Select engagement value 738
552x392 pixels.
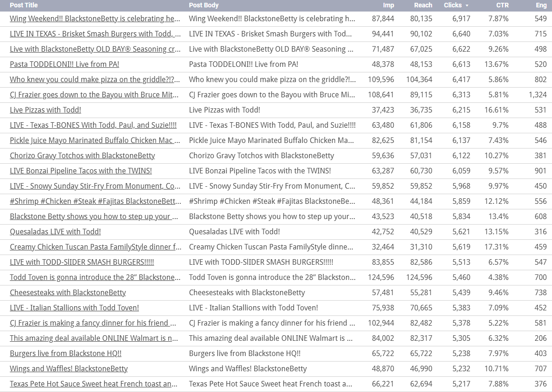[x=540, y=292]
